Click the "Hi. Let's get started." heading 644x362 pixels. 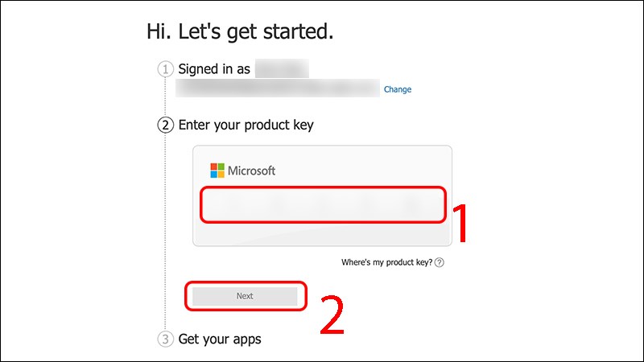coord(240,32)
